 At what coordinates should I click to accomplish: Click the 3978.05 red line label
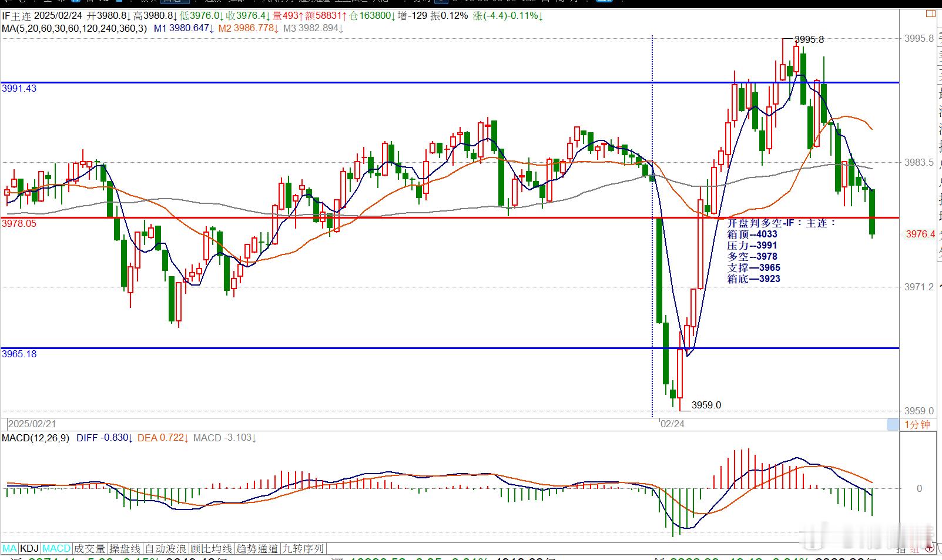click(19, 223)
